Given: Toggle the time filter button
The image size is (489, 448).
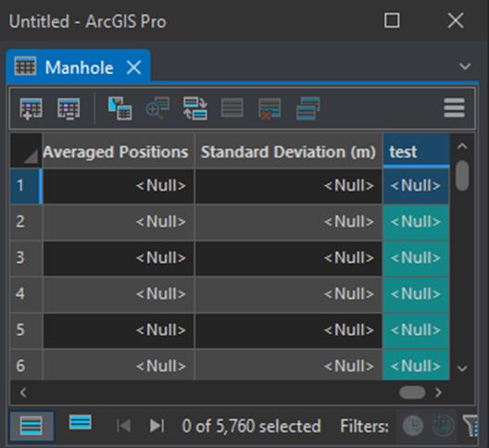Looking at the screenshot, I should pos(413,426).
